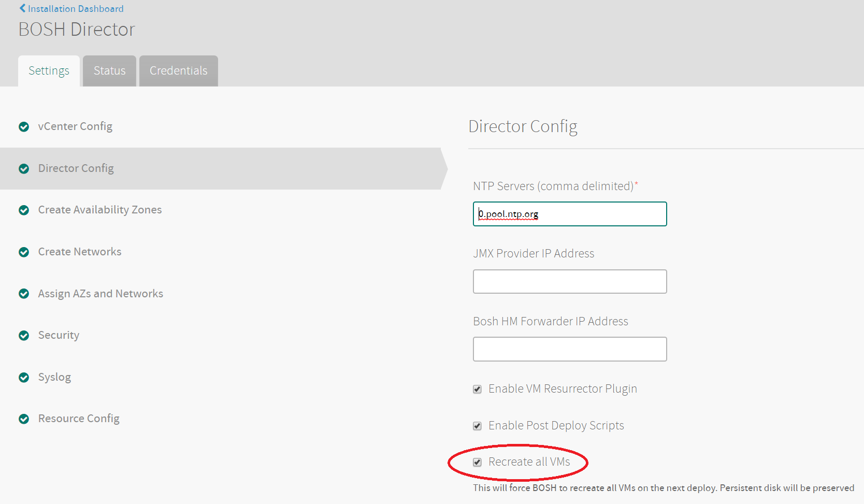Open the Credentials tab
This screenshot has width=864, height=504.
point(179,71)
